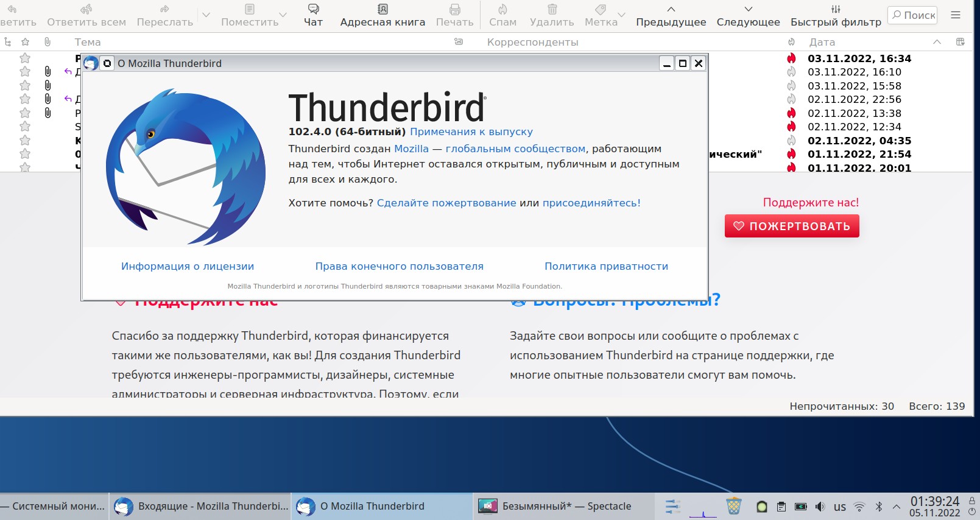
Task: Click the pin button in About dialog title bar
Action: tap(107, 63)
